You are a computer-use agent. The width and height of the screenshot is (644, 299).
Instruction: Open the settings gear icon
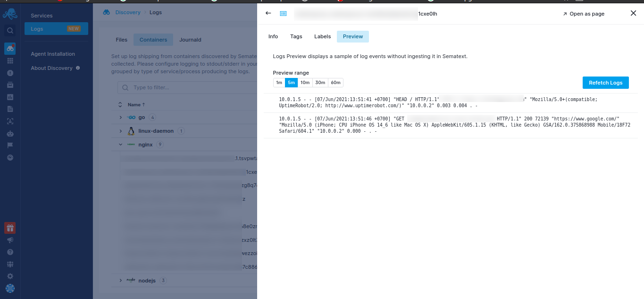pos(10,276)
